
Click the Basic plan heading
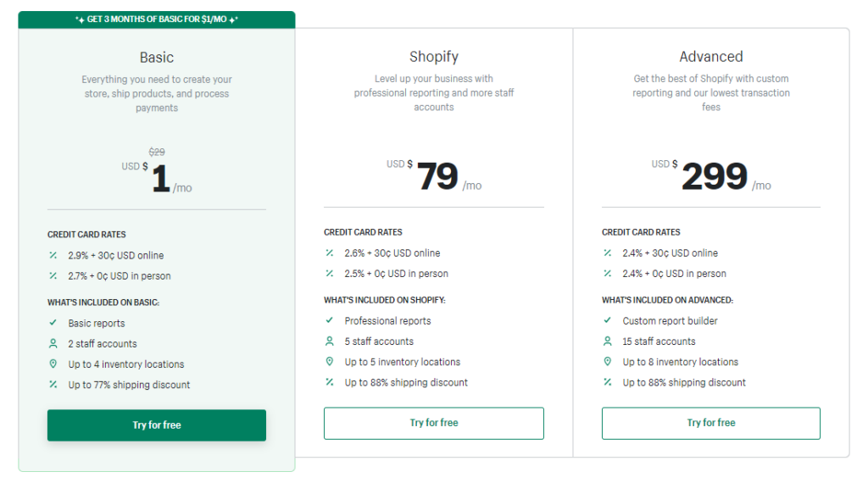(157, 58)
